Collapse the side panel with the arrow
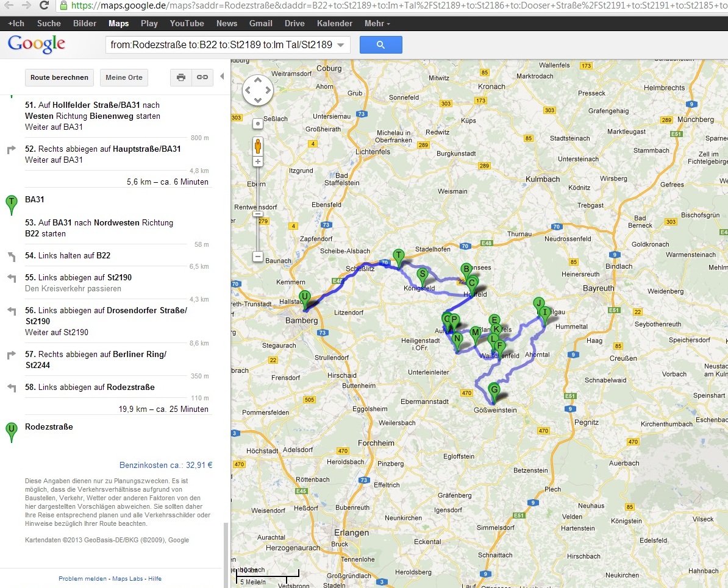 (223, 77)
